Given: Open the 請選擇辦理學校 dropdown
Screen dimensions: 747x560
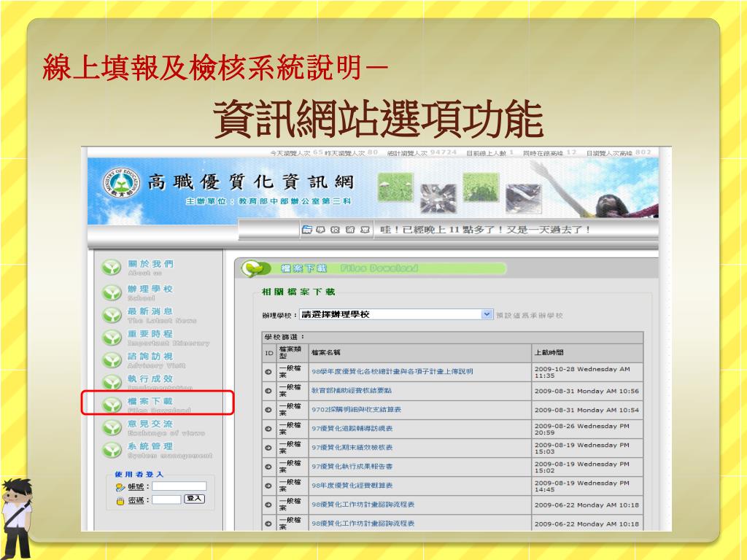Looking at the screenshot, I should point(396,314).
